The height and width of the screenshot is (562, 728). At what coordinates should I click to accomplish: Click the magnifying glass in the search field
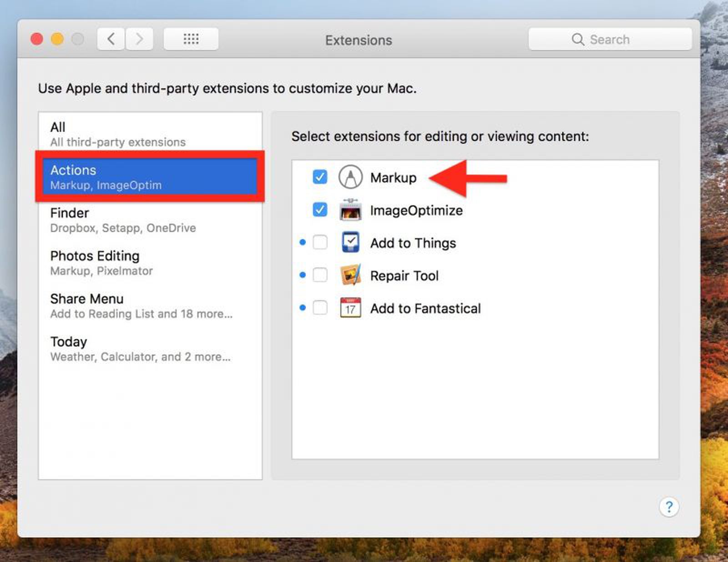[x=578, y=40]
